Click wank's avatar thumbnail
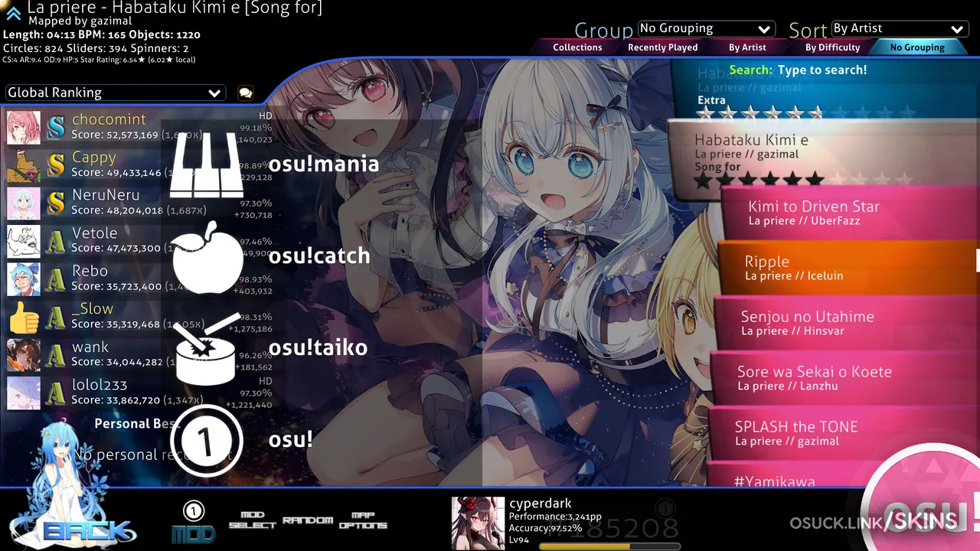980x551 pixels. coord(24,354)
